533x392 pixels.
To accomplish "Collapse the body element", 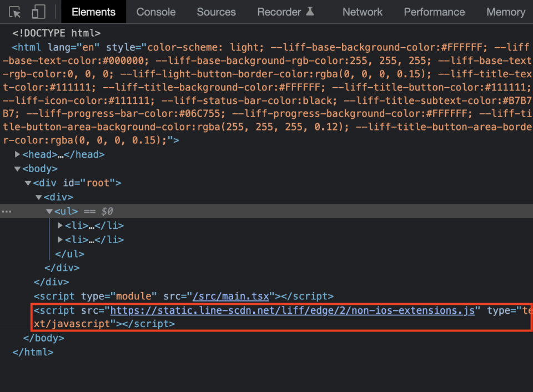I will (x=17, y=168).
